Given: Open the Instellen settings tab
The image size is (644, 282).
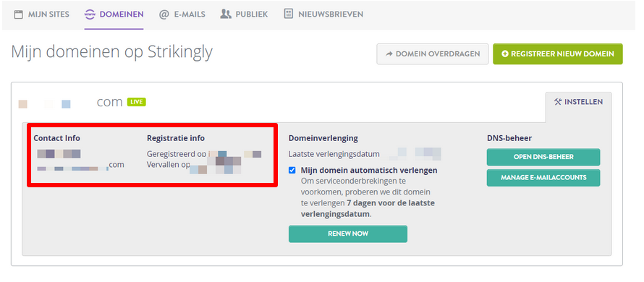Looking at the screenshot, I should click(x=578, y=102).
